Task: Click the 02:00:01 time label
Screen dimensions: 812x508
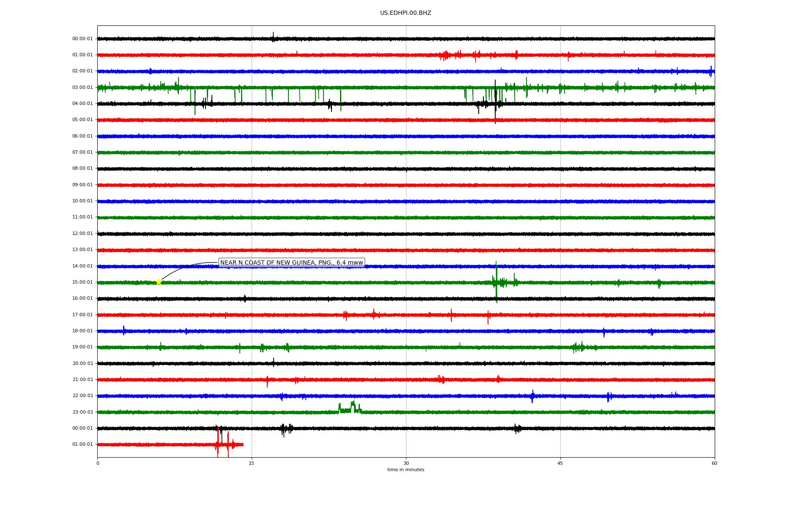Action: pos(82,71)
